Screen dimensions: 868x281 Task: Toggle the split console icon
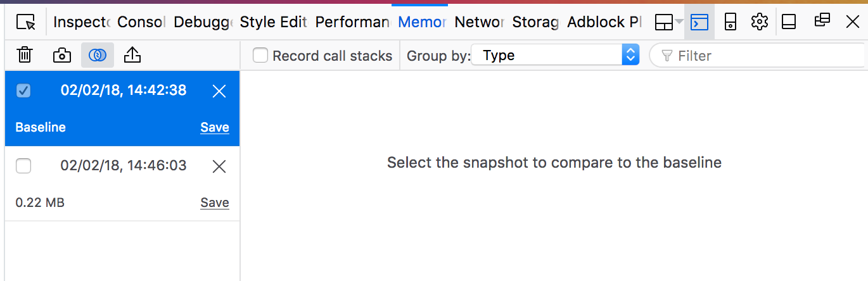(699, 23)
